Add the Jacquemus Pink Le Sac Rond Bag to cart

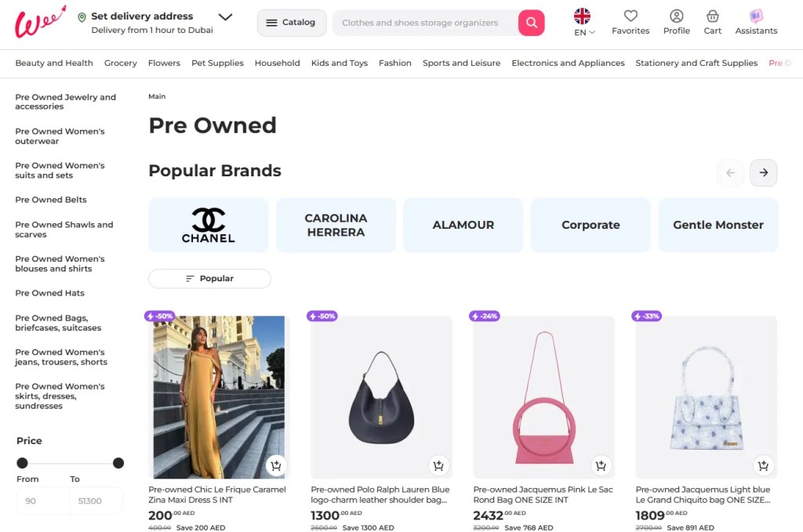601,465
